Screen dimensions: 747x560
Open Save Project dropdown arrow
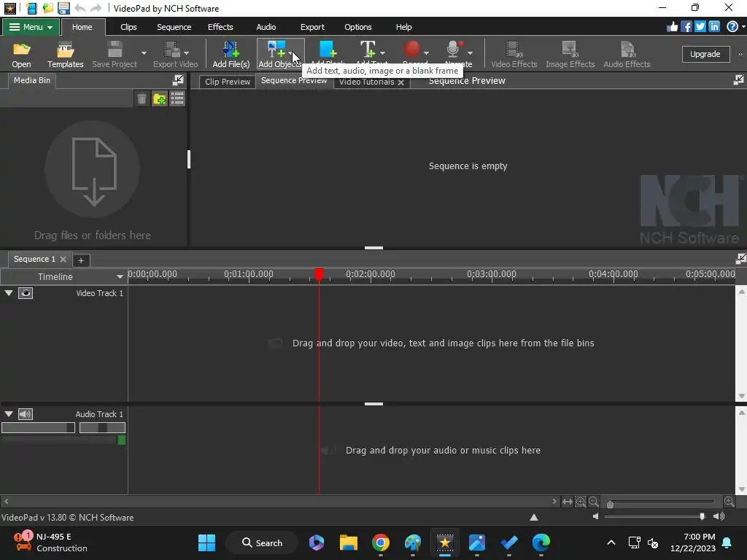click(144, 52)
